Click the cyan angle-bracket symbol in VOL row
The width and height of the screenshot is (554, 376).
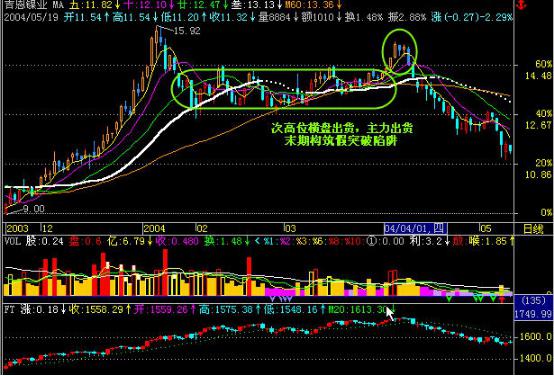click(x=257, y=241)
